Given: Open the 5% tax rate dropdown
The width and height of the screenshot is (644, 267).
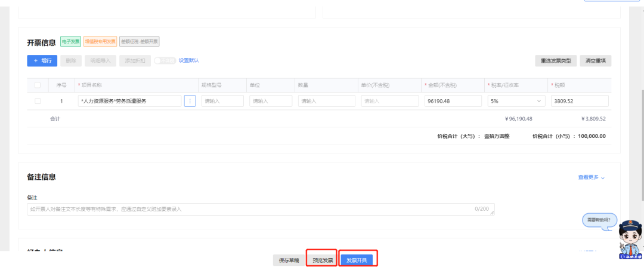Looking at the screenshot, I should 516,101.
